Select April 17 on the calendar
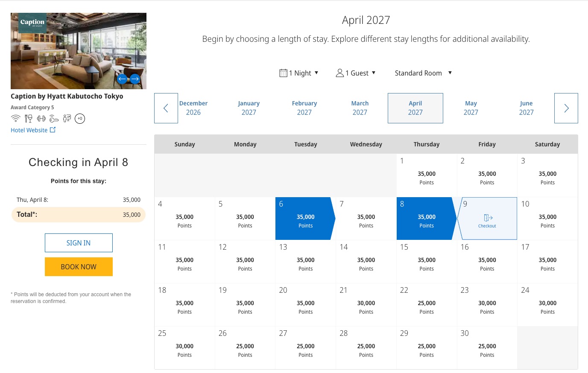Viewport: 588px width, 373px height. tap(547, 262)
